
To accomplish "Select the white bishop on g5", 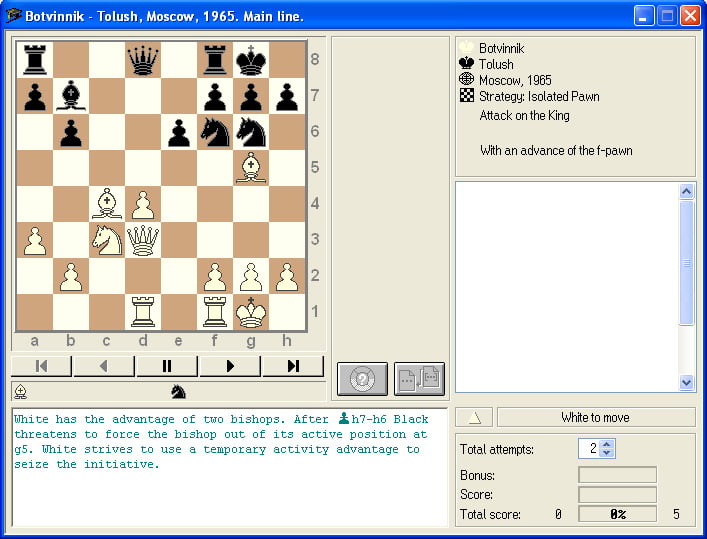I will coord(251,167).
